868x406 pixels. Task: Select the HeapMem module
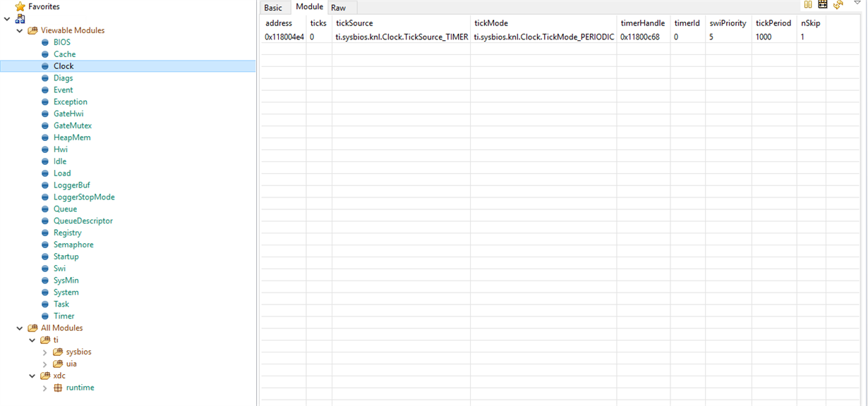pos(72,137)
